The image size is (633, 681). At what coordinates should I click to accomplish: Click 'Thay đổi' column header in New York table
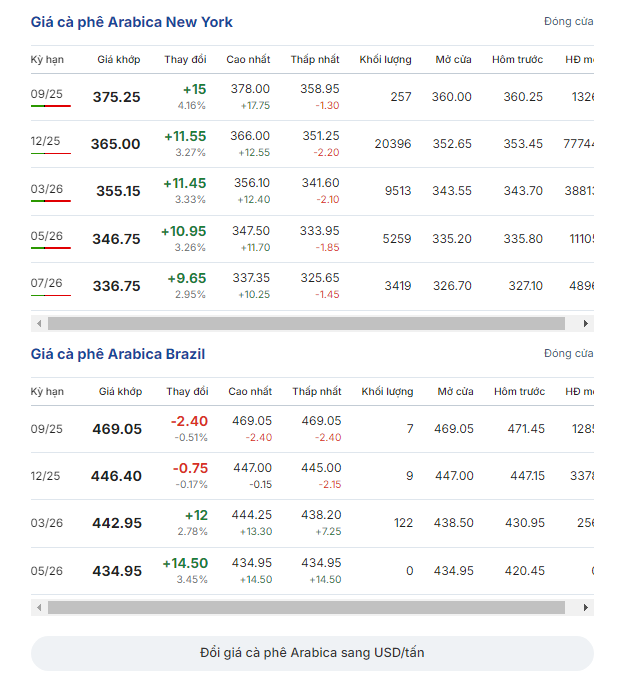click(185, 60)
